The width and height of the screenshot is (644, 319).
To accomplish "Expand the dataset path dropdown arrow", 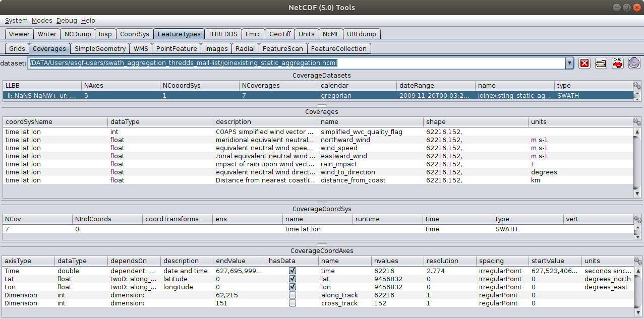I will (x=570, y=63).
